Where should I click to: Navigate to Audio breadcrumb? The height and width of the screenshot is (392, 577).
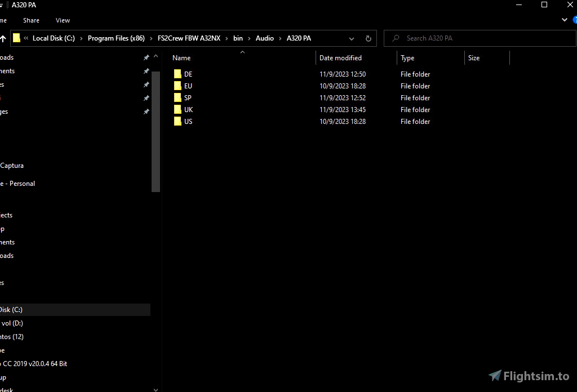coord(265,38)
